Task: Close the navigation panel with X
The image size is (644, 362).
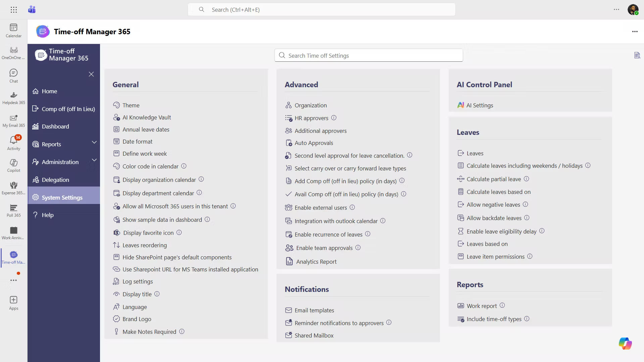Action: [91, 74]
